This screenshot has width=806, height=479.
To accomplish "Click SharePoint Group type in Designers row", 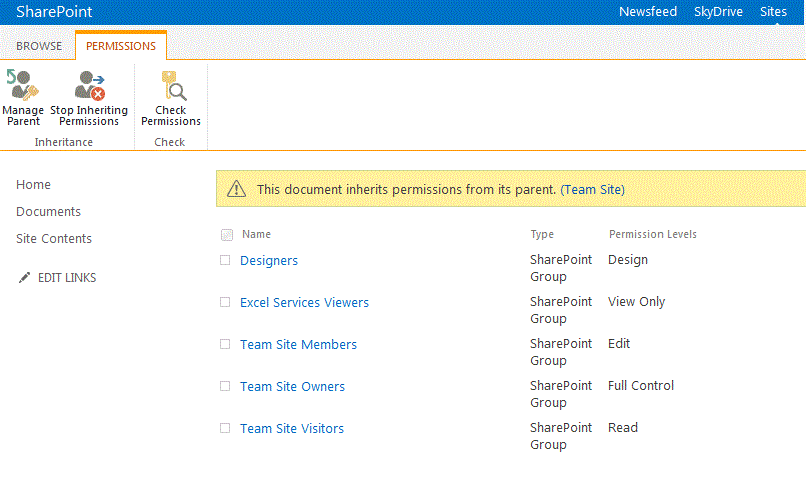I will coord(561,268).
